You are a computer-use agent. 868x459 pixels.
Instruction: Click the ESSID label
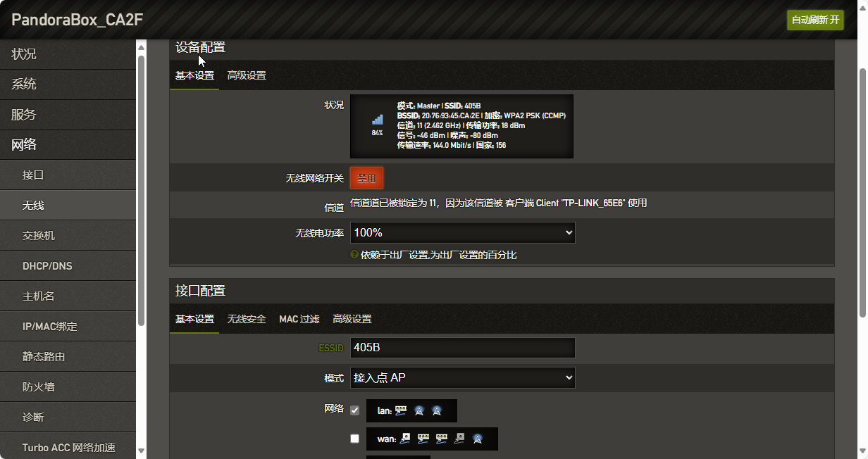click(x=331, y=348)
